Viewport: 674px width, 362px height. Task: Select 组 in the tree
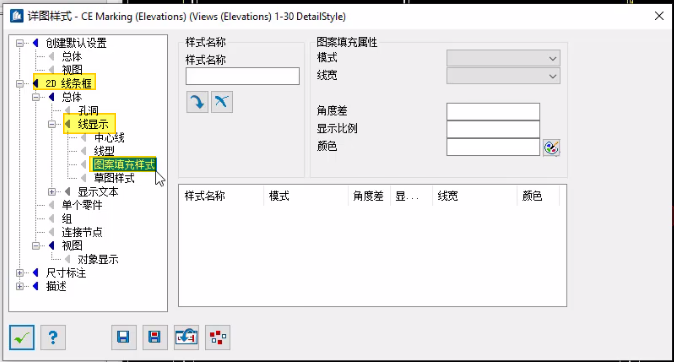pyautogui.click(x=67, y=219)
